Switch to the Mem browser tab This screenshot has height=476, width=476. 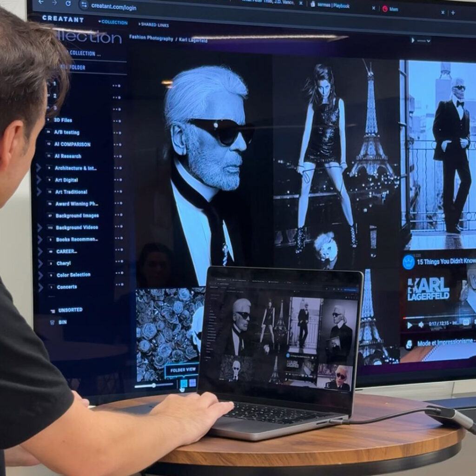(x=390, y=9)
